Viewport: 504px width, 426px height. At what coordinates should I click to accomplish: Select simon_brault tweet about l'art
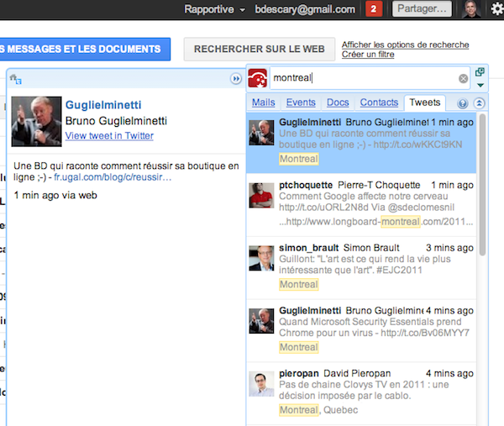tap(361, 268)
